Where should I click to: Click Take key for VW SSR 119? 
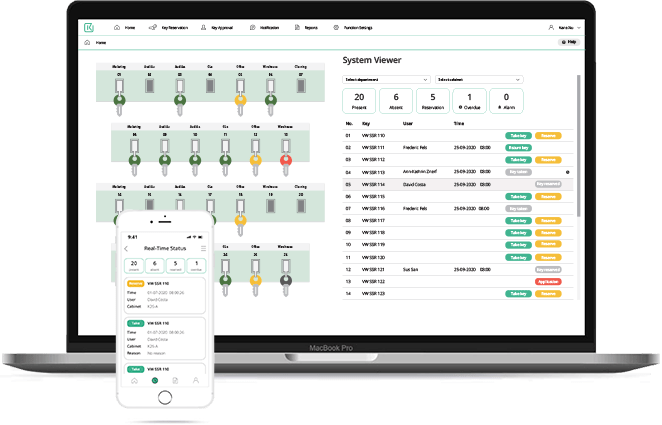[518, 244]
